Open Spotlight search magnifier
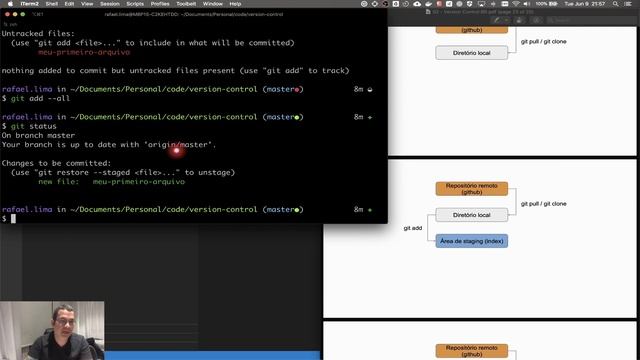 616,4
